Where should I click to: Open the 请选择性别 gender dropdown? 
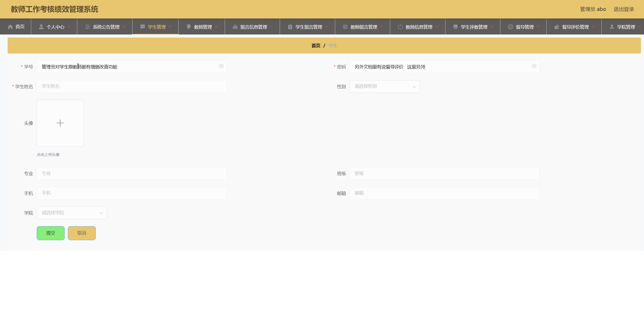pyautogui.click(x=384, y=86)
